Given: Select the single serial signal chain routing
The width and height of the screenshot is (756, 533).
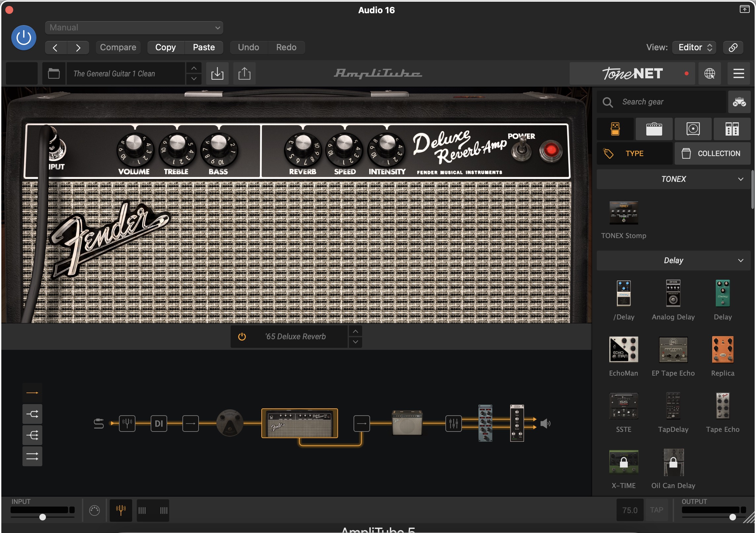Looking at the screenshot, I should coord(32,393).
